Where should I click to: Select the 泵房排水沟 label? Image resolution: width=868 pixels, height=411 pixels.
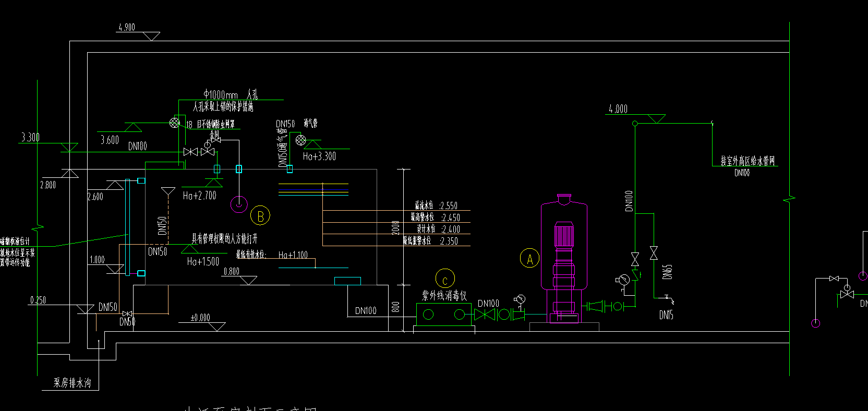point(73,383)
